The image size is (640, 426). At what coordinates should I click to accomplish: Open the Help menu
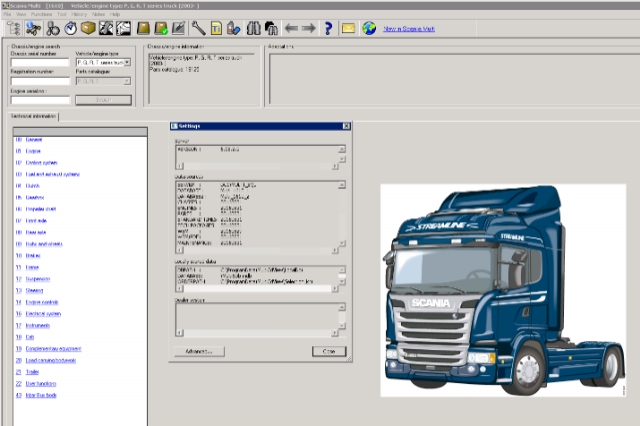point(115,14)
